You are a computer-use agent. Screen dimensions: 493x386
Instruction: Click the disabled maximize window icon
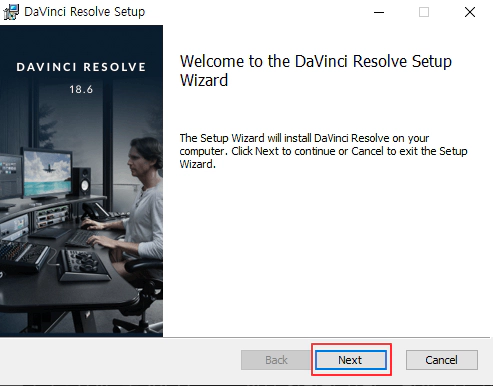tap(424, 12)
